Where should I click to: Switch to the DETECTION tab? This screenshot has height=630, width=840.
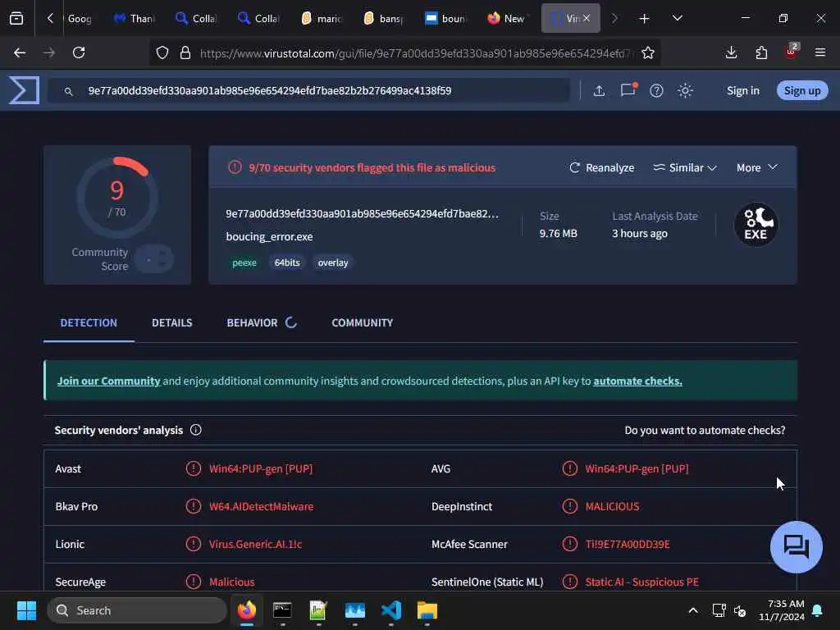tap(89, 322)
